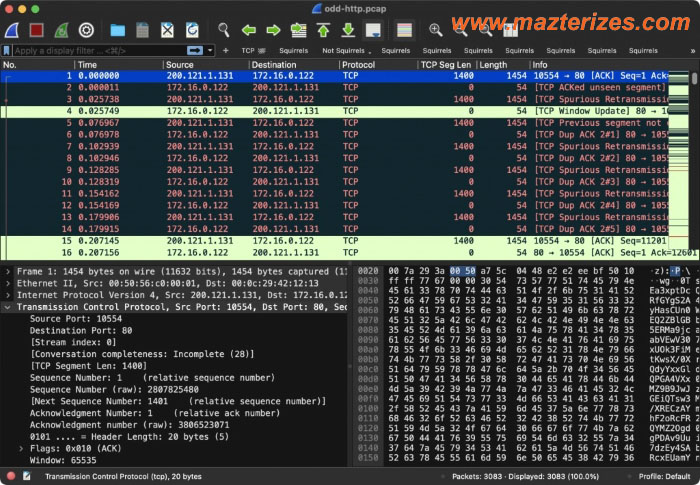Select packet 10 TCP Dup ACK 2#3
Image resolution: width=700 pixels, height=485 pixels.
pos(334,182)
